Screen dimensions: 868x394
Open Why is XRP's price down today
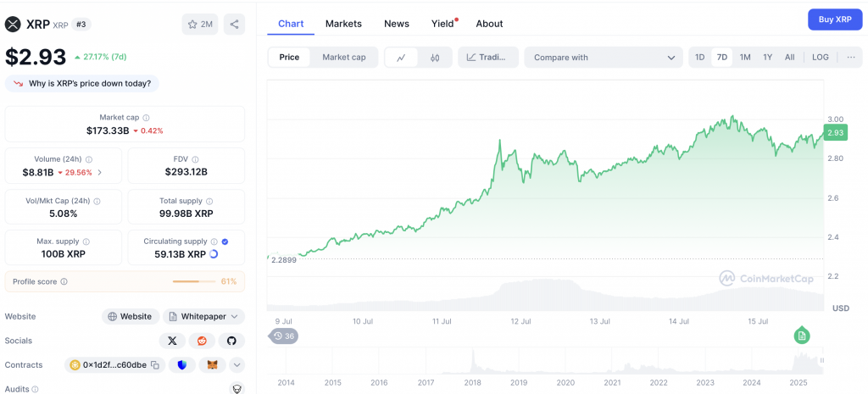(x=82, y=84)
